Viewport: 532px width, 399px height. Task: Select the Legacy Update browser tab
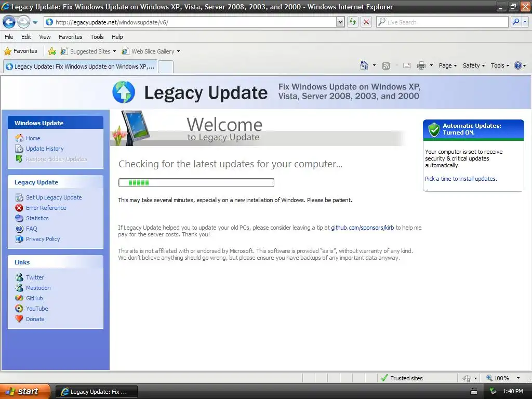[81, 66]
